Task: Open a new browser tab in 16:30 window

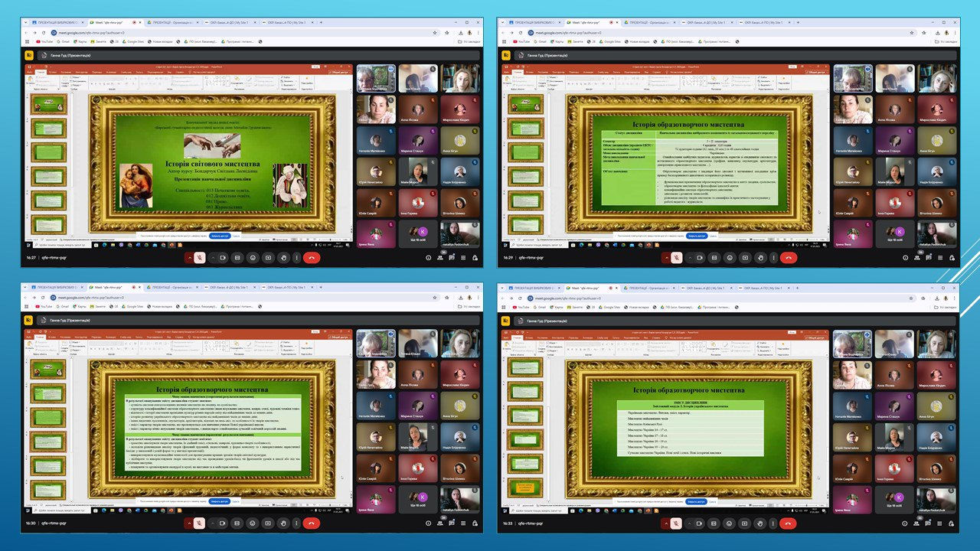Action: pyautogui.click(x=321, y=289)
